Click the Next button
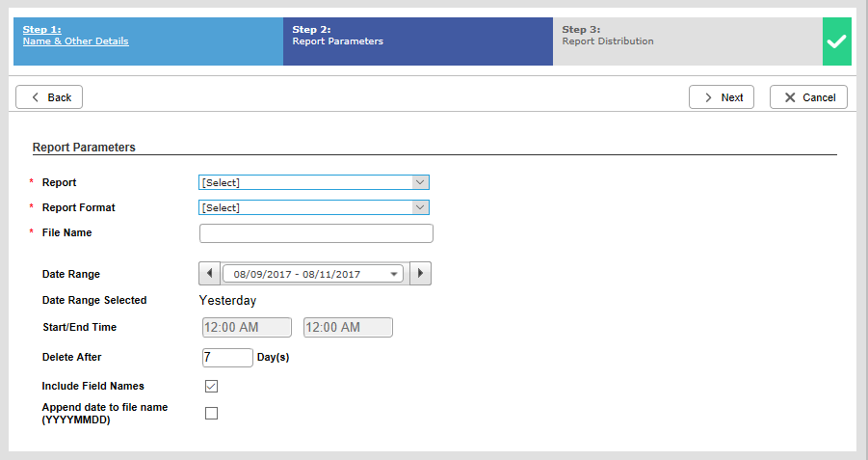 point(722,97)
